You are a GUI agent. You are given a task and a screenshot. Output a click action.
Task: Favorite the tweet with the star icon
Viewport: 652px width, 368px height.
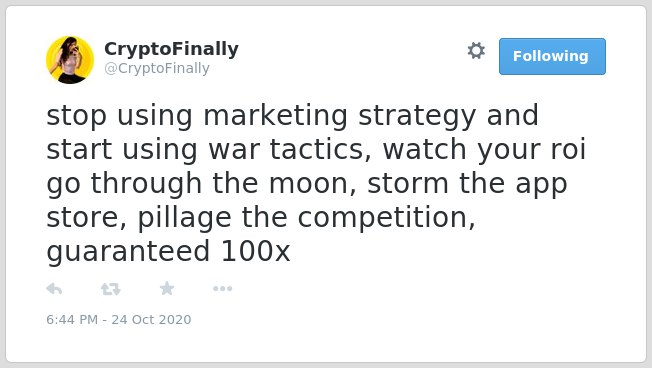tap(167, 288)
